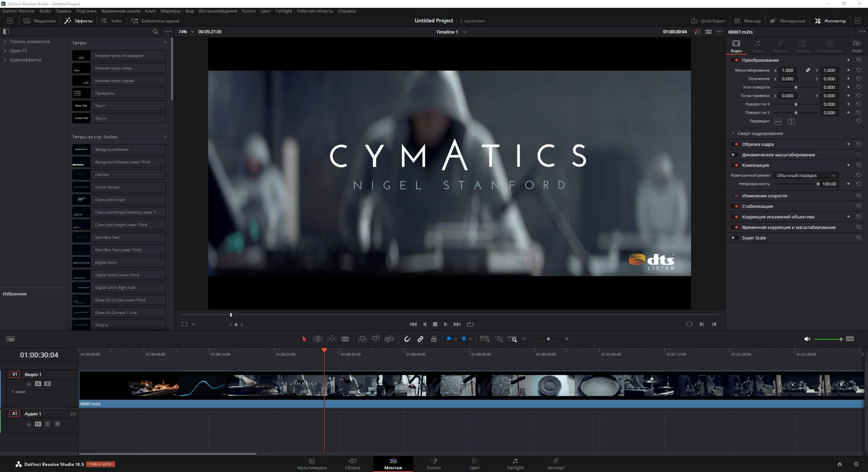The image size is (868, 472).
Task: Toggle the Linked Selection chain icon
Action: (420, 339)
